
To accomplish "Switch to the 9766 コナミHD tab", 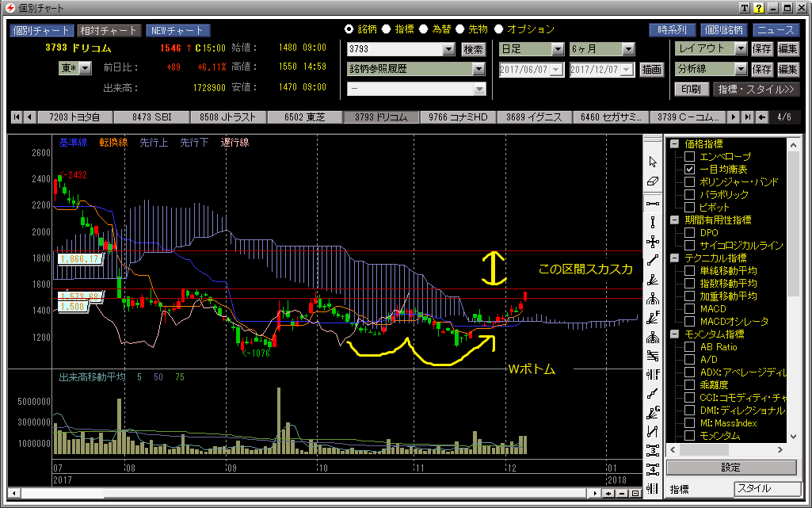I will point(458,117).
